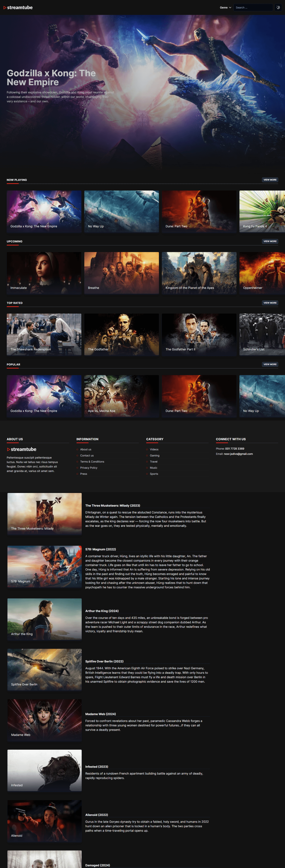Select the Travel category link
Screen dimensions: 285x868
(x=154, y=461)
